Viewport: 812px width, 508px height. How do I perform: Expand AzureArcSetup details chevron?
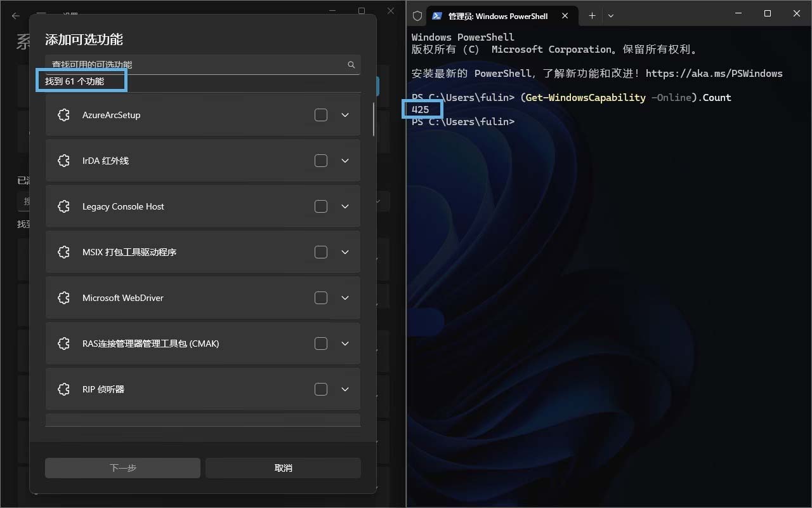(345, 115)
